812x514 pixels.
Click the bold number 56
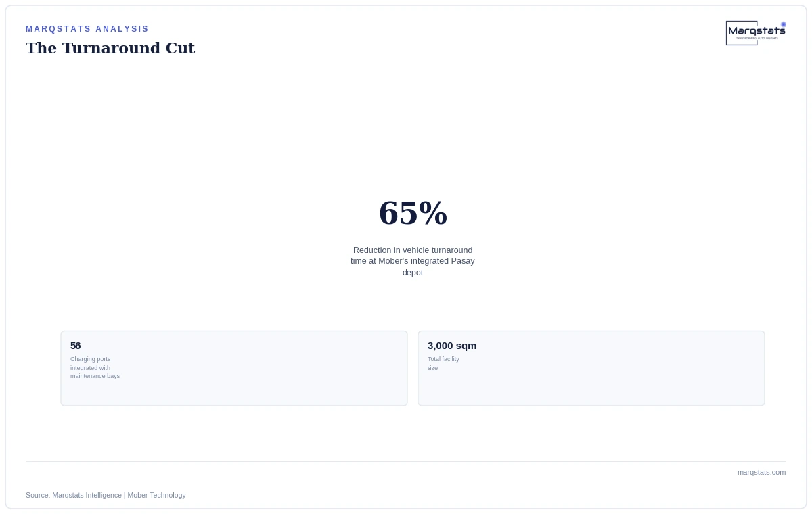(x=75, y=346)
